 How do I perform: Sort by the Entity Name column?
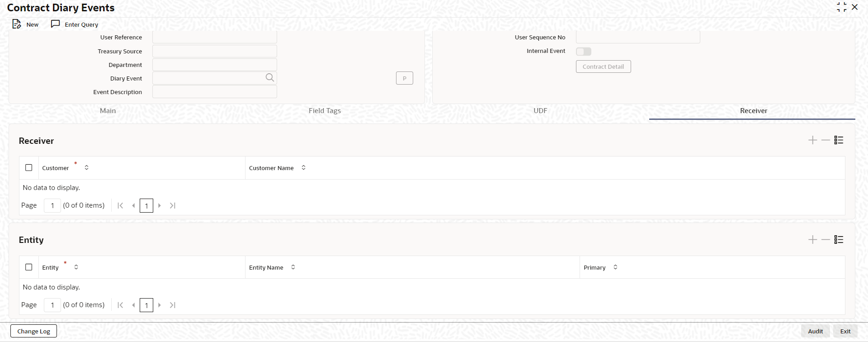(x=293, y=267)
